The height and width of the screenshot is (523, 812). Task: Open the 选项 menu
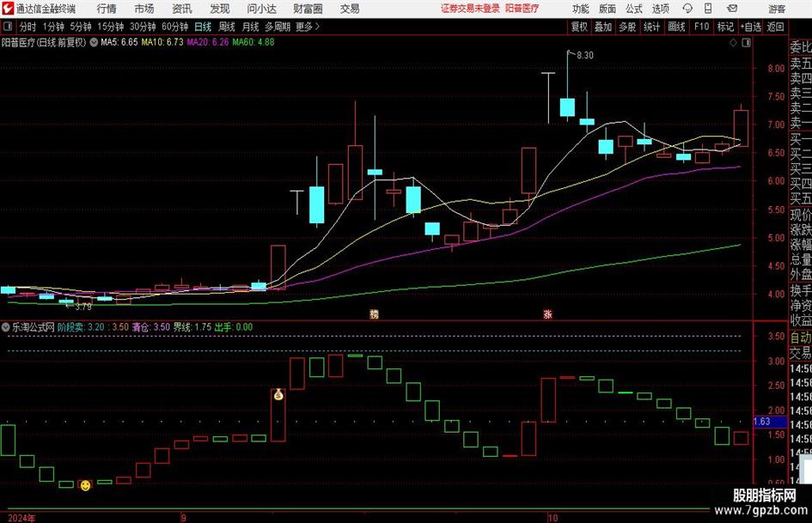click(660, 9)
